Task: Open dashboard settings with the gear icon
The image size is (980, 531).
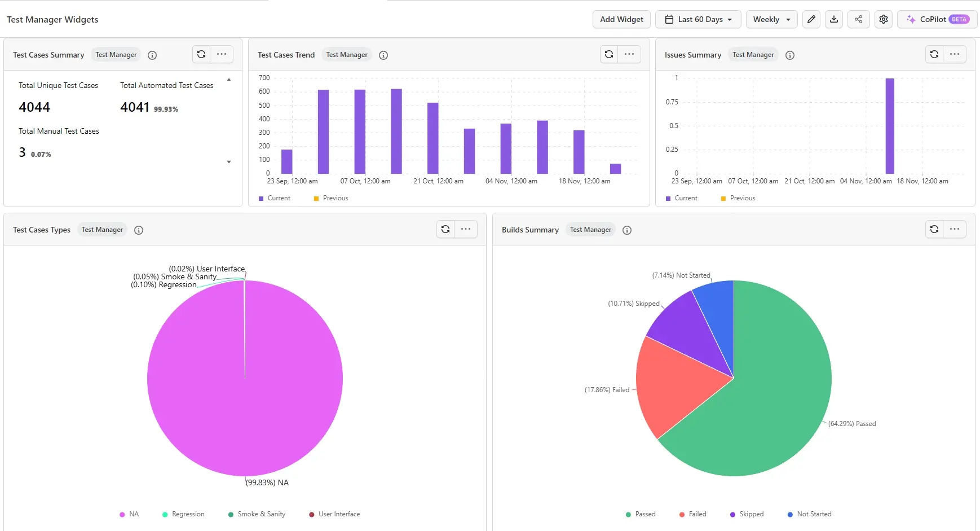Action: [x=883, y=19]
